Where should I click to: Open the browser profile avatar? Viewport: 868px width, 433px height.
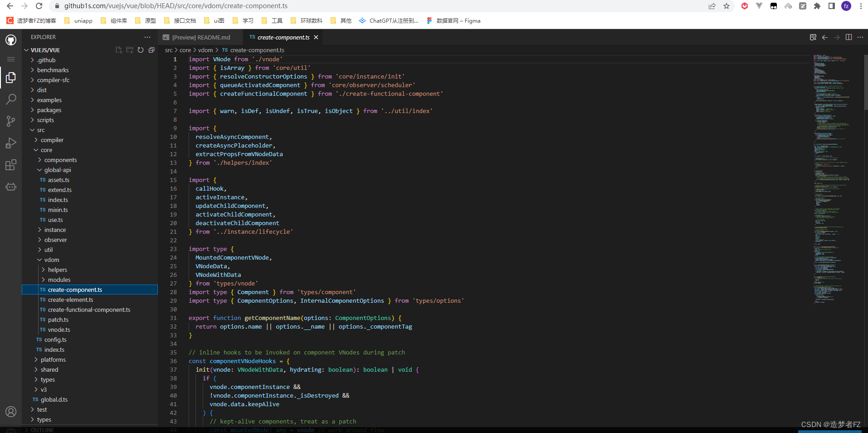[x=846, y=6]
